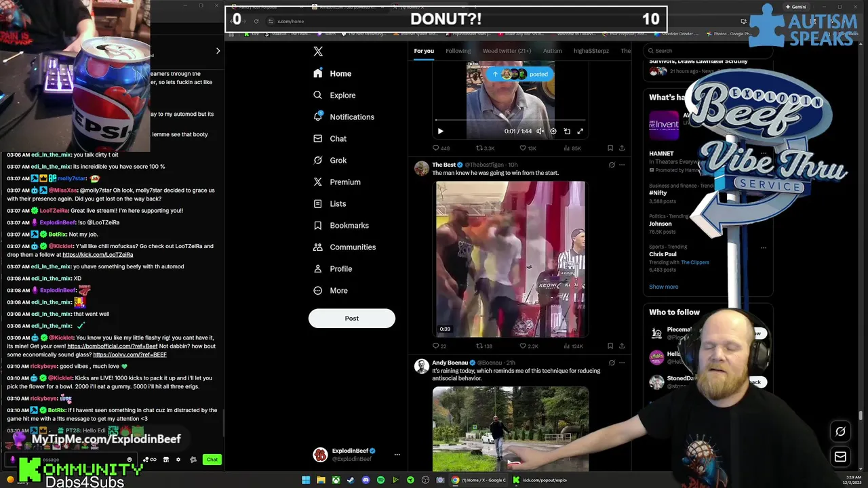Open the Johnson politics trend
Viewport: 868px width, 488px height.
click(660, 224)
